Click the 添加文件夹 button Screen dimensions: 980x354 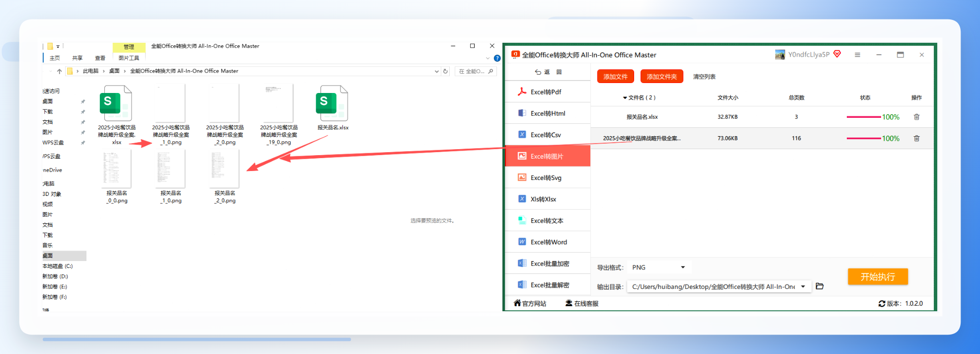pos(661,77)
